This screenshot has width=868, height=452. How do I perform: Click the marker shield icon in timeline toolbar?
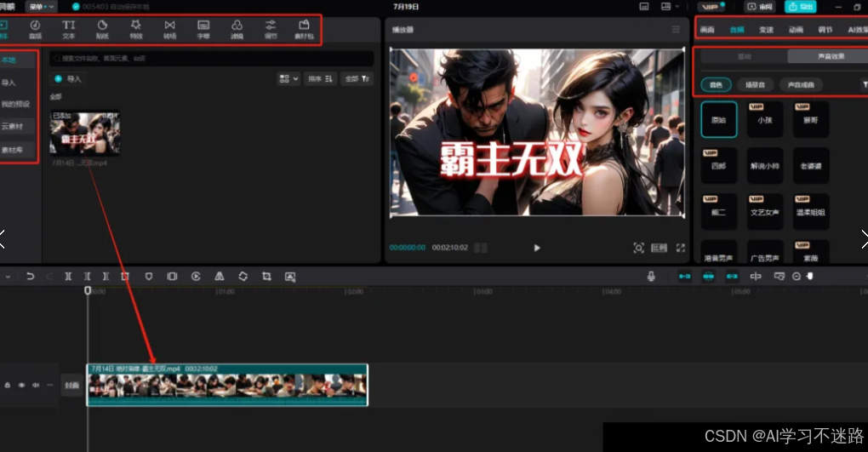point(148,276)
